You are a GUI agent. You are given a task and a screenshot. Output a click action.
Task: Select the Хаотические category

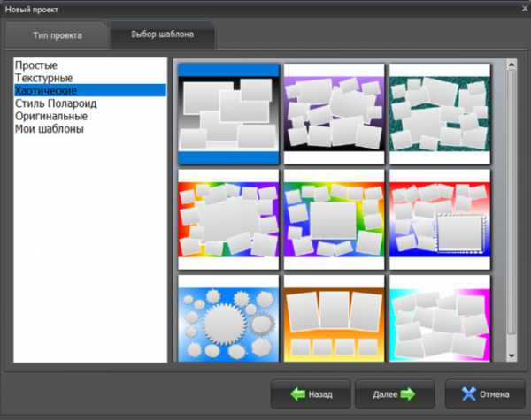pyautogui.click(x=46, y=90)
